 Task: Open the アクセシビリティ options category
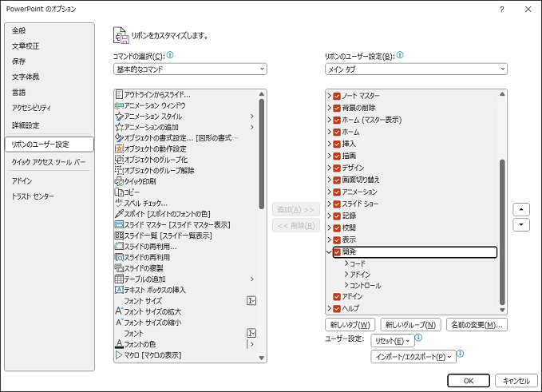[49, 108]
